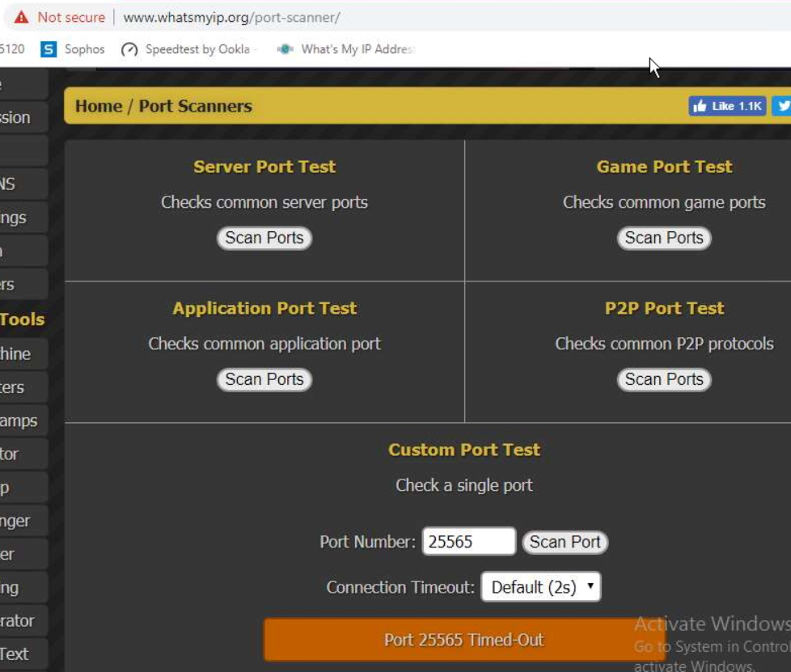The height and width of the screenshot is (672, 791).
Task: Open the What's My IP Address bookmark
Action: tap(346, 49)
